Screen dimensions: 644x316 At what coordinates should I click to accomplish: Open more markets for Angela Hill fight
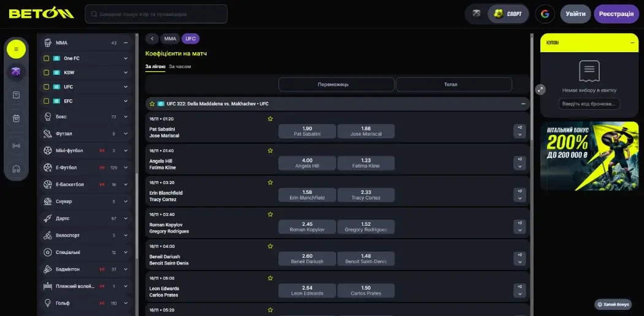pos(519,163)
